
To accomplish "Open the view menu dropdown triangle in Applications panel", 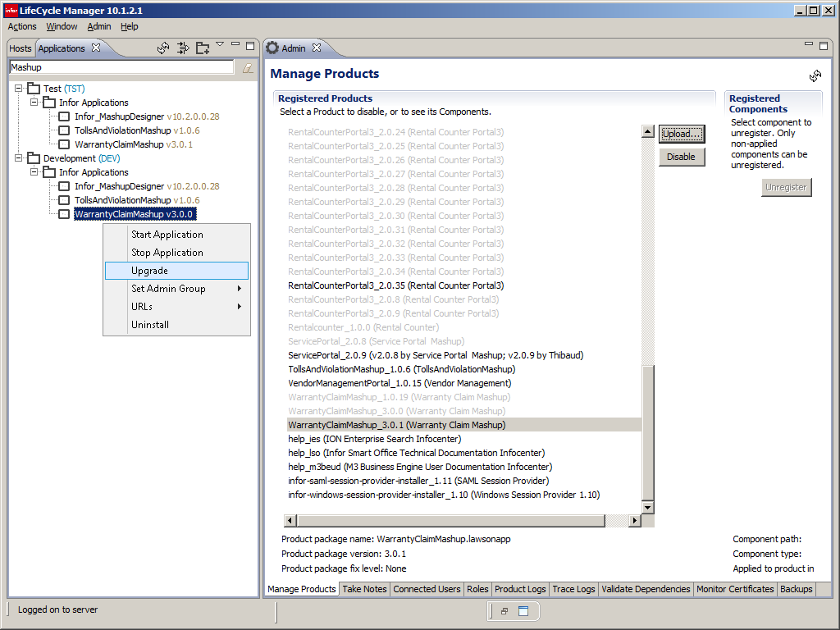I will click(x=220, y=44).
